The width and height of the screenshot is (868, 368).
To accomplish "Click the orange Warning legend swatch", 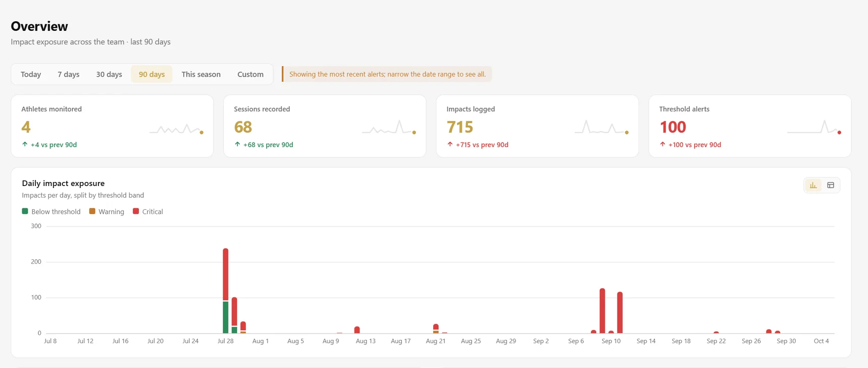I will coord(92,211).
